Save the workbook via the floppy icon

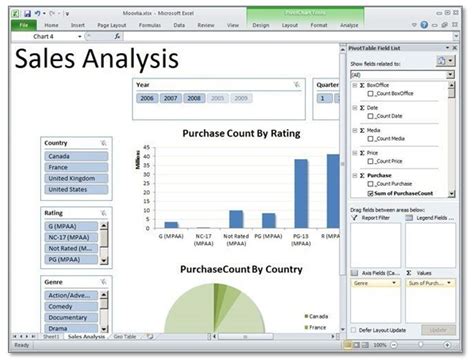pos(27,14)
